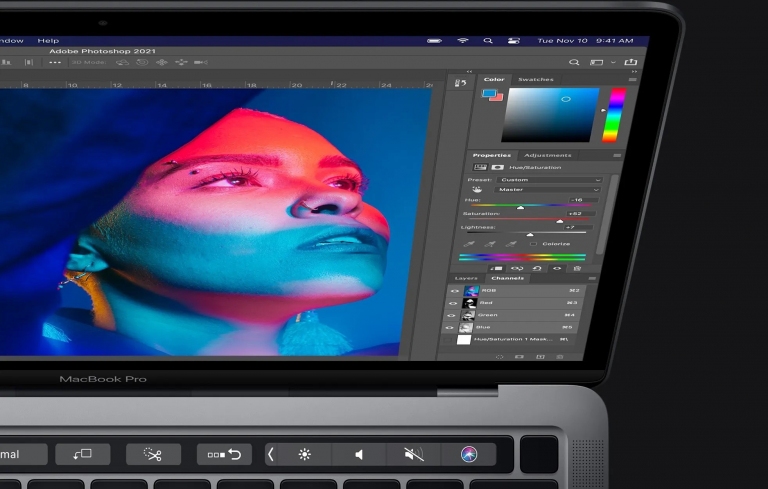768x489 pixels.
Task: Click the workspace switcher icon
Action: pyautogui.click(x=596, y=62)
